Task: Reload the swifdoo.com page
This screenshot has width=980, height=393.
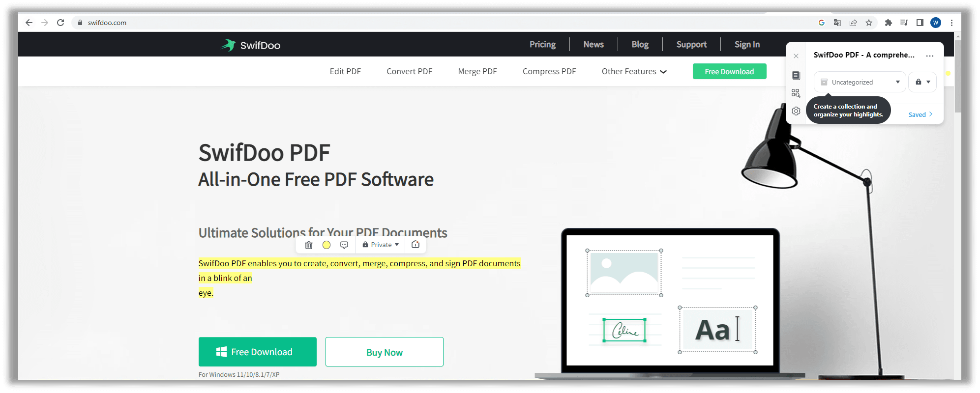Action: click(60, 23)
